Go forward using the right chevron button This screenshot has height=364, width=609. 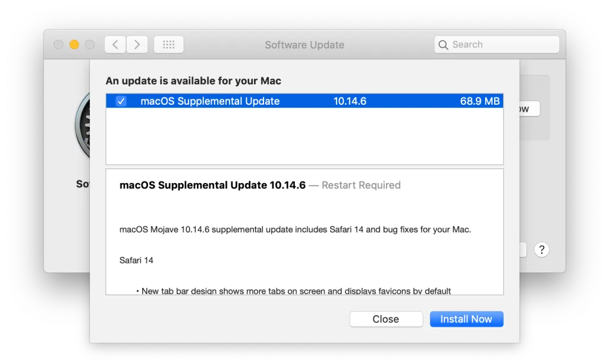(x=137, y=45)
